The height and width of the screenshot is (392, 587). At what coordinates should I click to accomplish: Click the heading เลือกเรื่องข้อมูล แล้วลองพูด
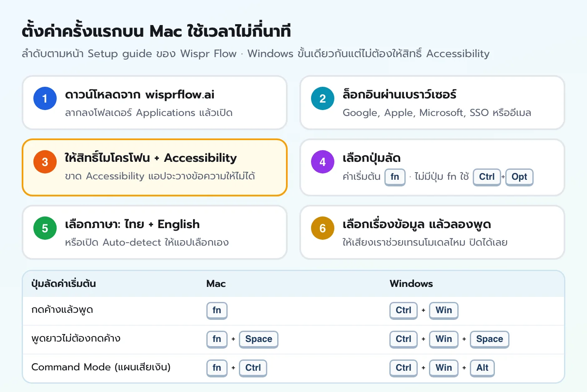(x=417, y=224)
